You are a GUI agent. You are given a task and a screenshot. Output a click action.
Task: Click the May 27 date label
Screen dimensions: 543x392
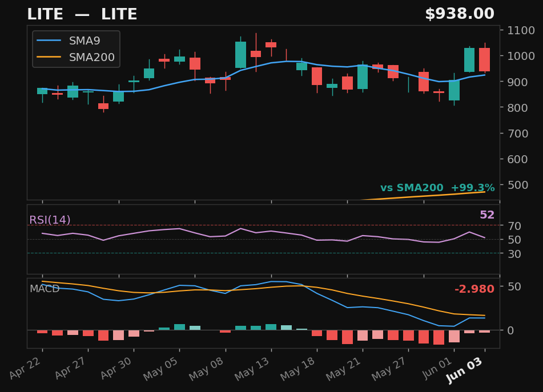point(389,369)
